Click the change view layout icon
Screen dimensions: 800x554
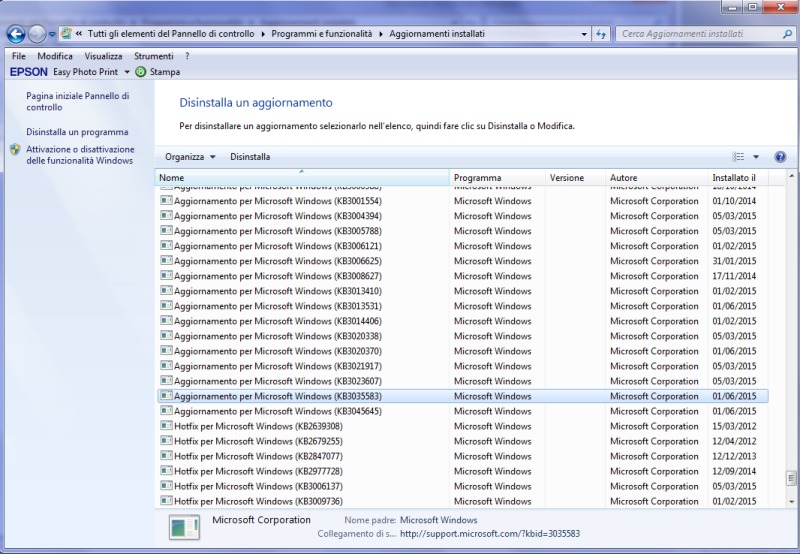click(739, 157)
